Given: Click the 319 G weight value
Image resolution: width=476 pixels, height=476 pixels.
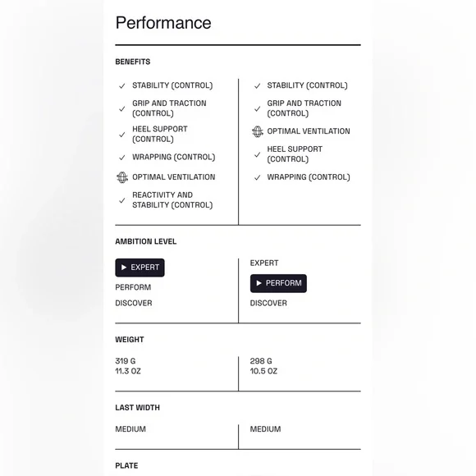Looking at the screenshot, I should tap(126, 361).
